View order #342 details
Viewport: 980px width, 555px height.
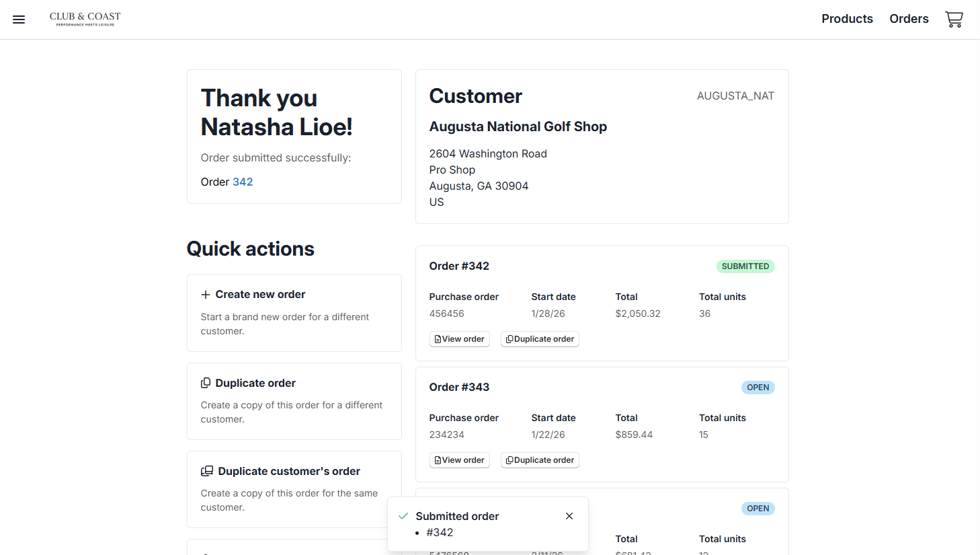coord(460,339)
